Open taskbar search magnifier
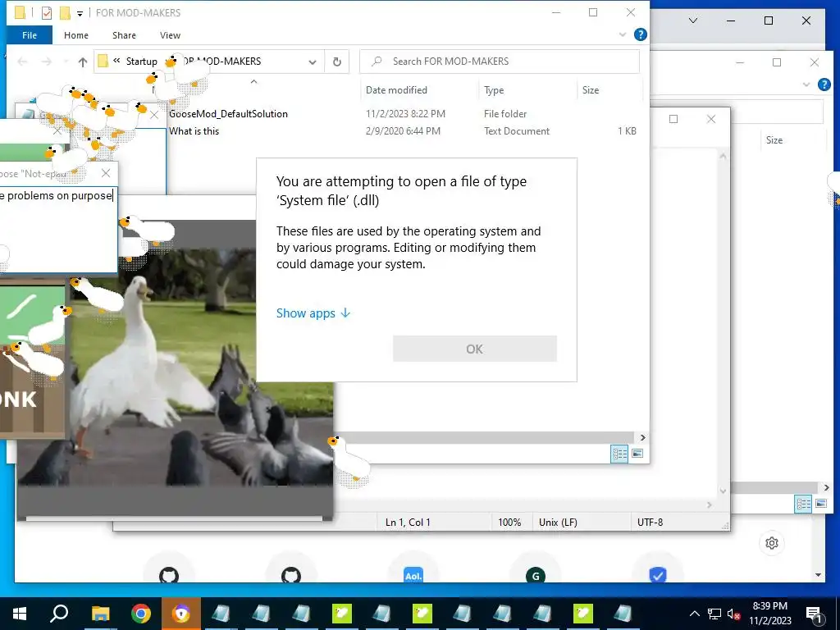This screenshot has height=630, width=840. pyautogui.click(x=59, y=614)
